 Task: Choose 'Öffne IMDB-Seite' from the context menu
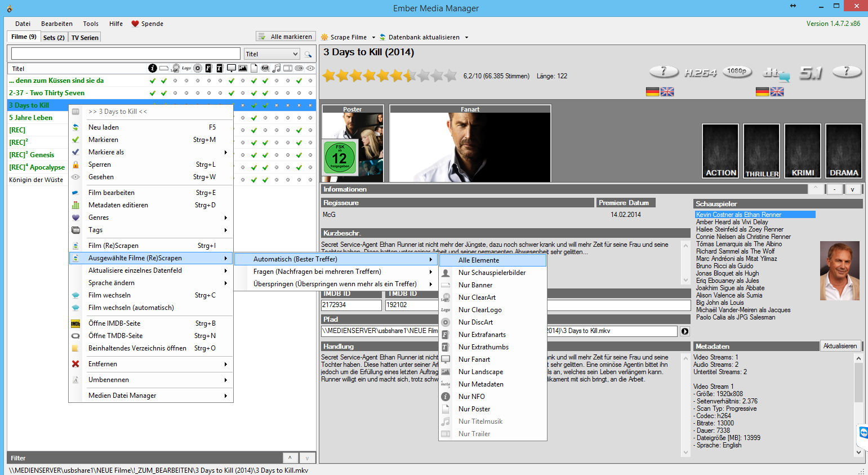click(x=151, y=323)
